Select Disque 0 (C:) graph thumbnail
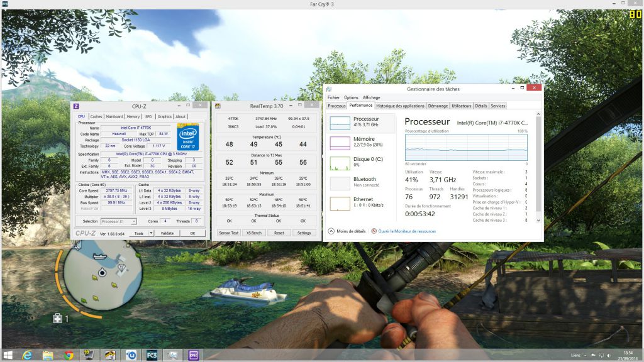 point(340,163)
